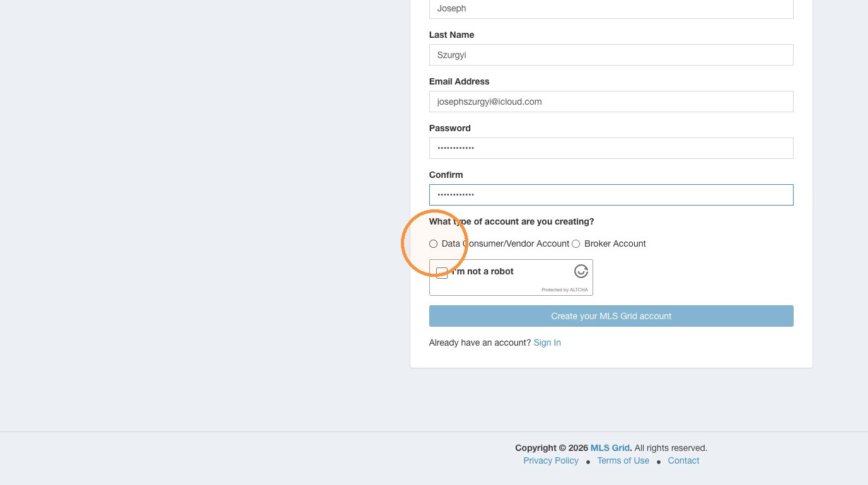868x485 pixels.
Task: Open the Privacy Policy link
Action: [x=551, y=460]
